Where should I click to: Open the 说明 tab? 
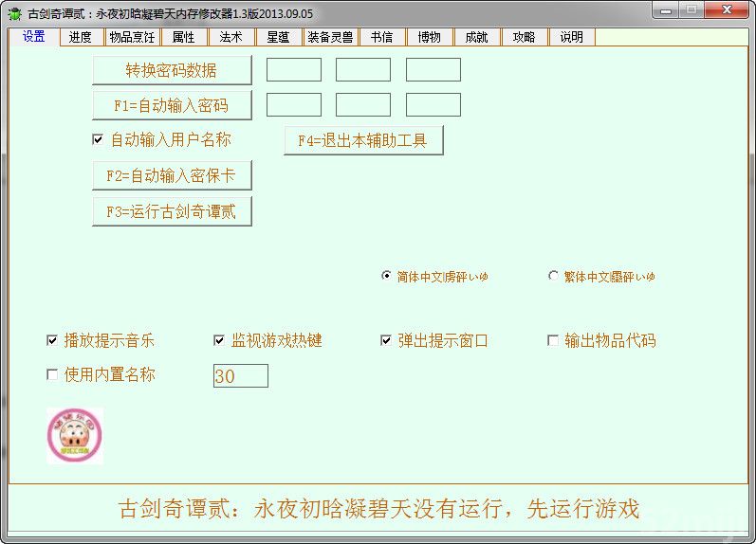tap(572, 37)
